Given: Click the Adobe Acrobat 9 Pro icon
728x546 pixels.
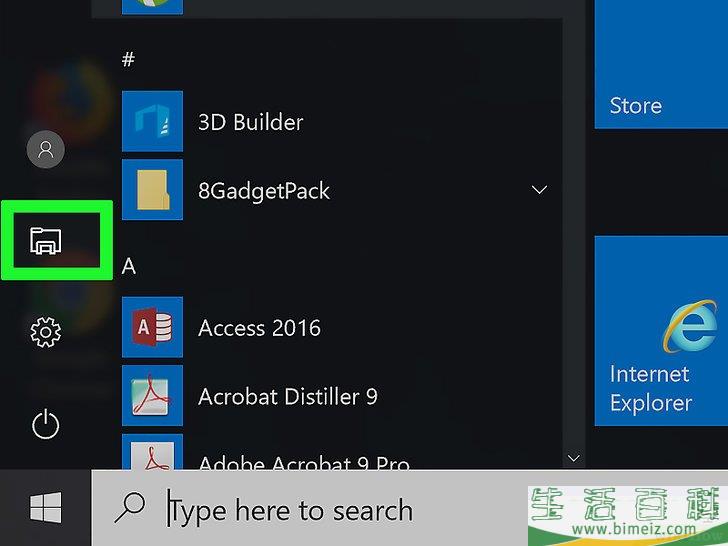Looking at the screenshot, I should click(x=152, y=454).
